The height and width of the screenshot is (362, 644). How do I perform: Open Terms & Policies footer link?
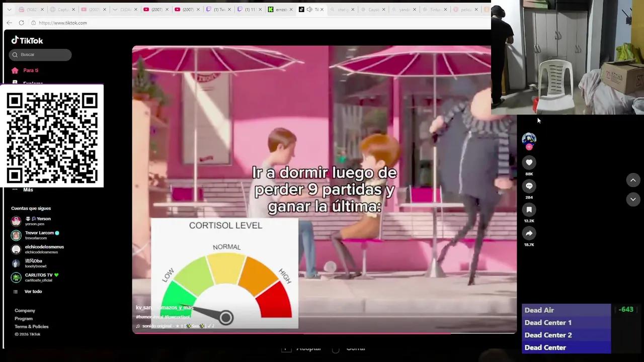point(32,327)
